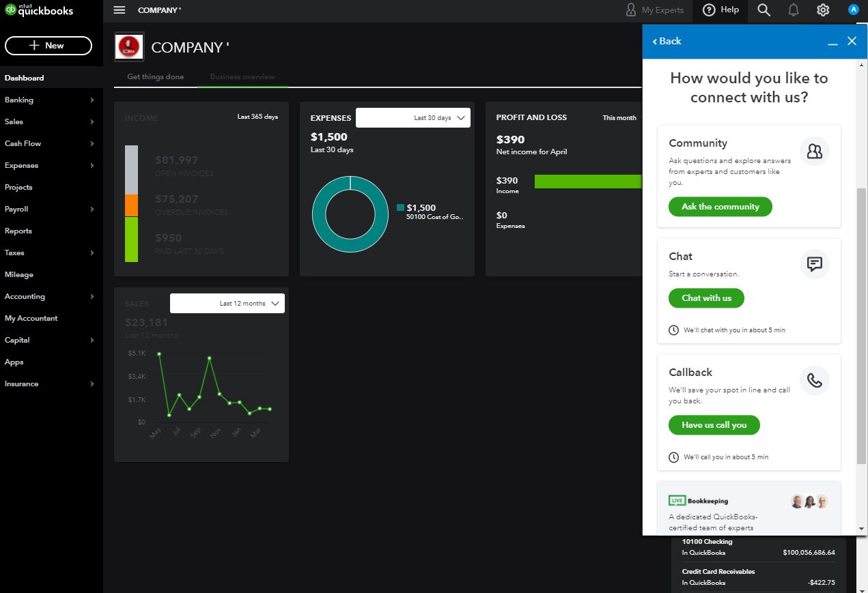Screen dimensions: 868x593
Task: Toggle the hamburger navigation menu
Action: tap(120, 10)
